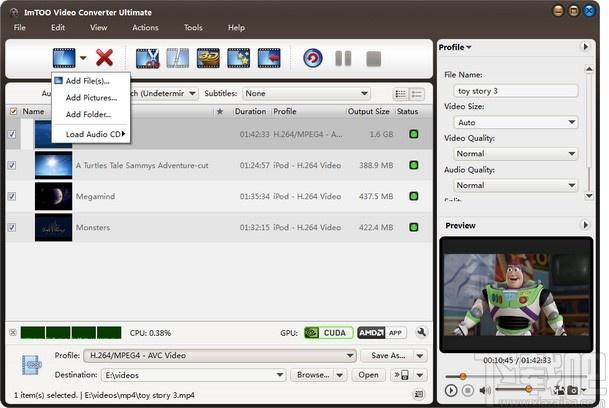The width and height of the screenshot is (609, 408).
Task: Open the Help menu
Action: [236, 28]
